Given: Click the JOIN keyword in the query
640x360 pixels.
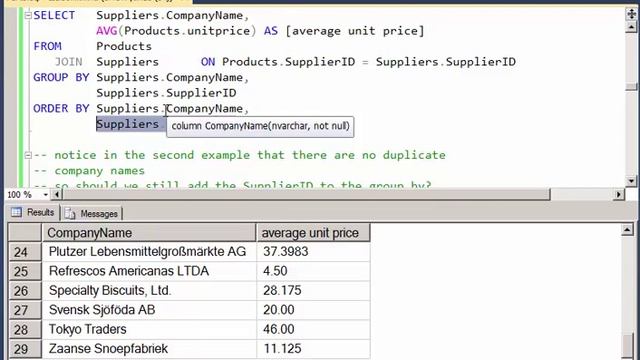Looking at the screenshot, I should tap(69, 62).
